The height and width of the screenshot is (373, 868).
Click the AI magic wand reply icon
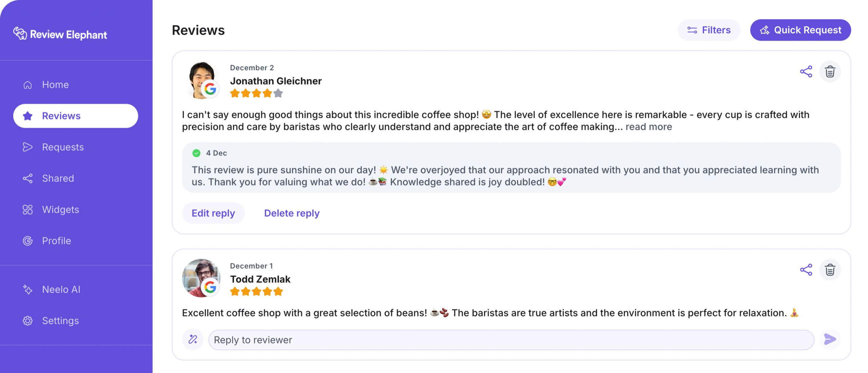193,339
